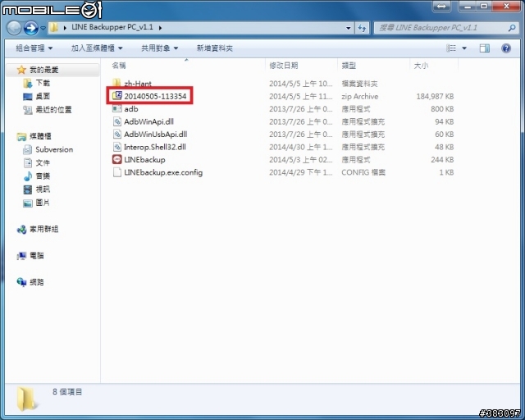This screenshot has width=525, height=420.
Task: Sort by the 名稱 column header
Action: coord(119,66)
